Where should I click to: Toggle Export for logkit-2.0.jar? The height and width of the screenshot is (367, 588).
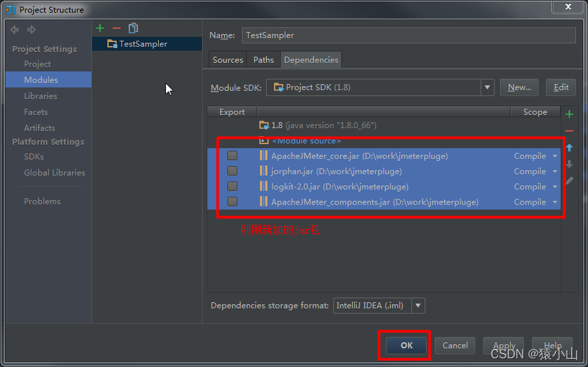(x=233, y=186)
